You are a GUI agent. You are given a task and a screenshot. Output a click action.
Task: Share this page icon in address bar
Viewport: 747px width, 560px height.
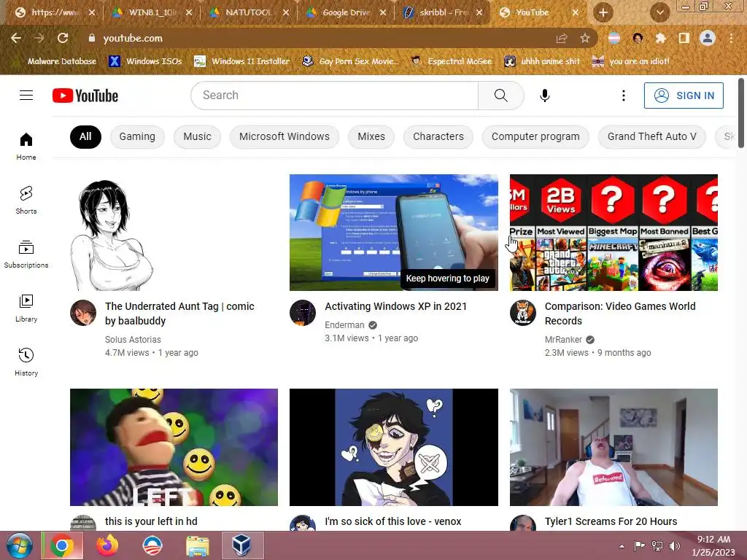(562, 38)
